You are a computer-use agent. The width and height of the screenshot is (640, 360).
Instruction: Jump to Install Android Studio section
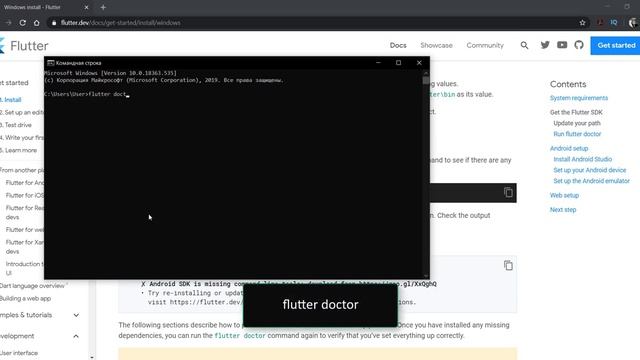(582, 159)
